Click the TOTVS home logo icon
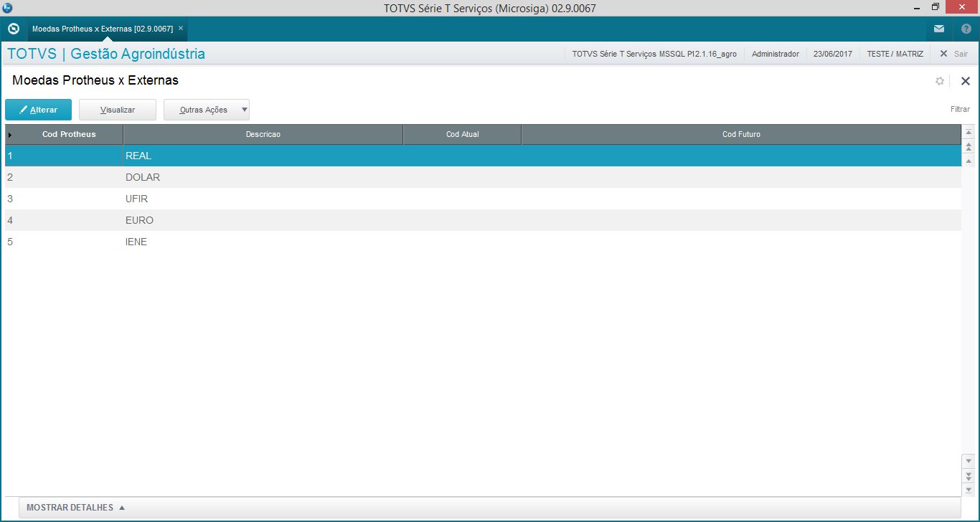This screenshot has width=980, height=522. pos(13,29)
